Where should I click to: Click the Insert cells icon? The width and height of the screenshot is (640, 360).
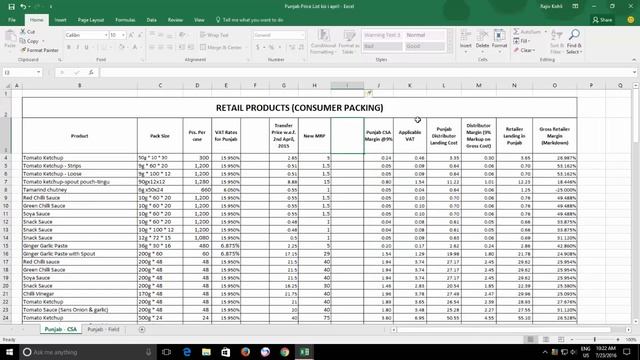[466, 36]
